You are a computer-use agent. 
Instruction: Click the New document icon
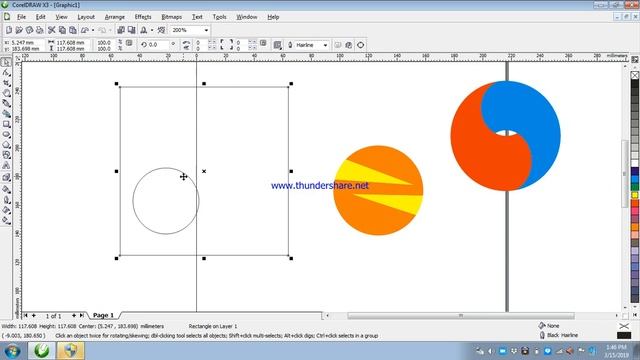(9, 30)
